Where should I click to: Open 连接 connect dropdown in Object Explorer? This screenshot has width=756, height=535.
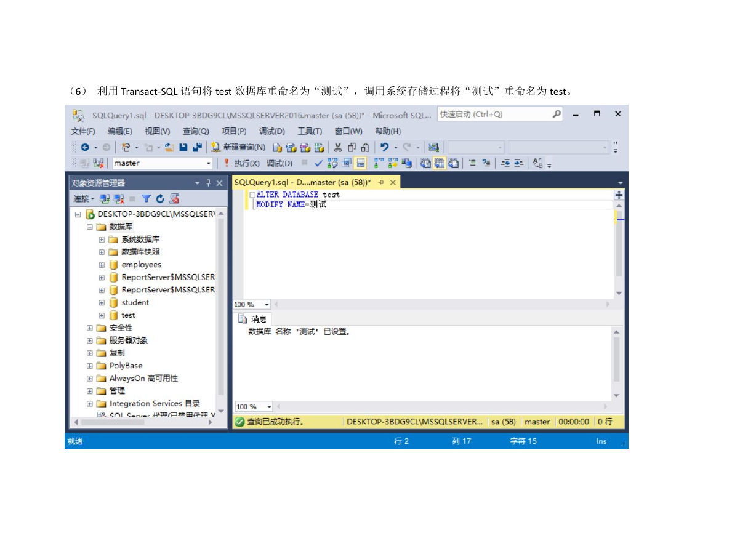point(84,198)
